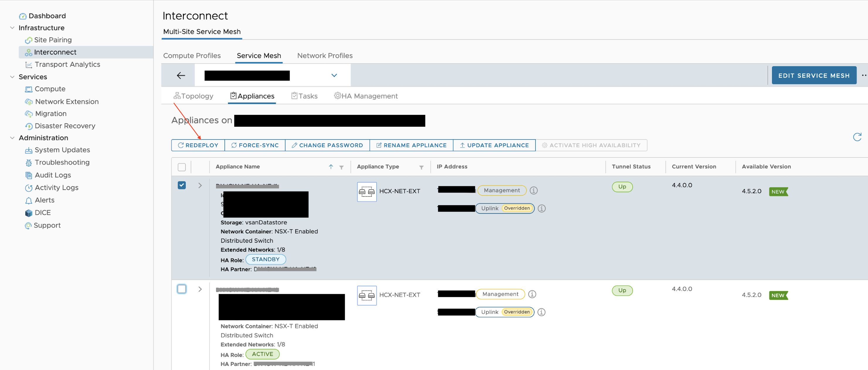Open DICE in the sidebar
Screen dimensions: 868x370
tap(43, 213)
